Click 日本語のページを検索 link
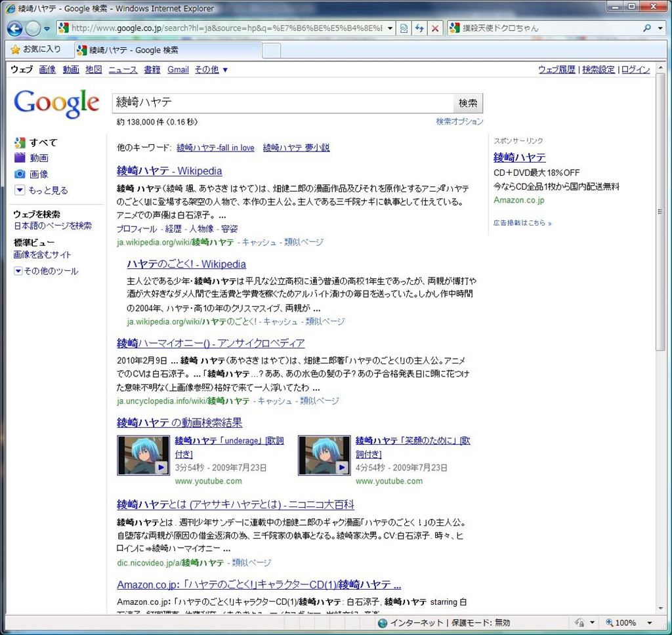Image resolution: width=672 pixels, height=635 pixels. [x=52, y=226]
